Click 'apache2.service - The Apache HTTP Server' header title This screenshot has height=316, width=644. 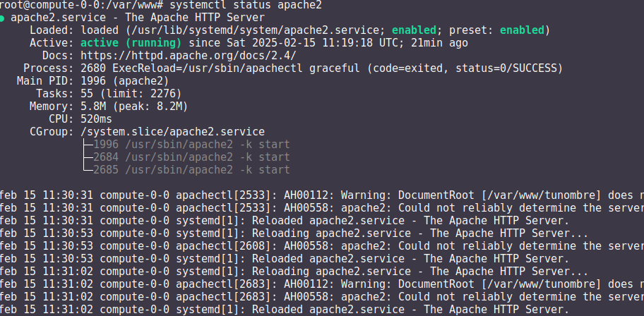click(138, 18)
